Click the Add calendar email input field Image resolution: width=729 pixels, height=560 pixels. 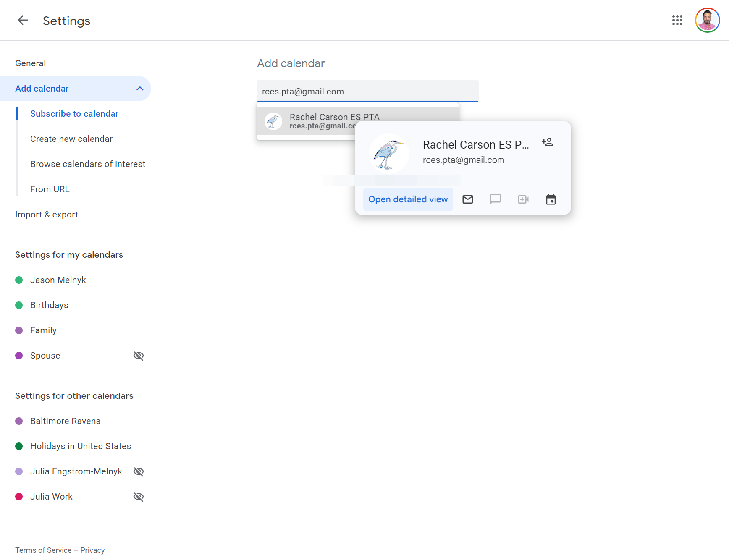coord(367,91)
